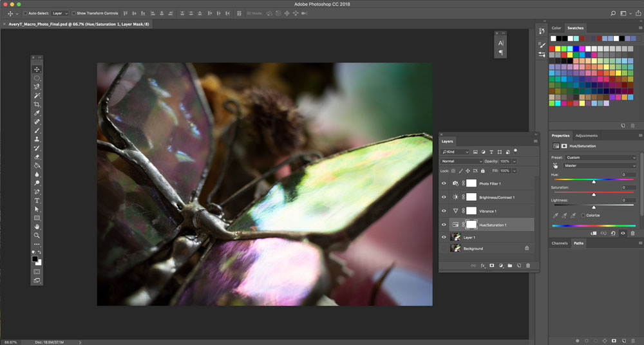Open the Preset Custom dropdown
The height and width of the screenshot is (345, 644).
point(600,157)
